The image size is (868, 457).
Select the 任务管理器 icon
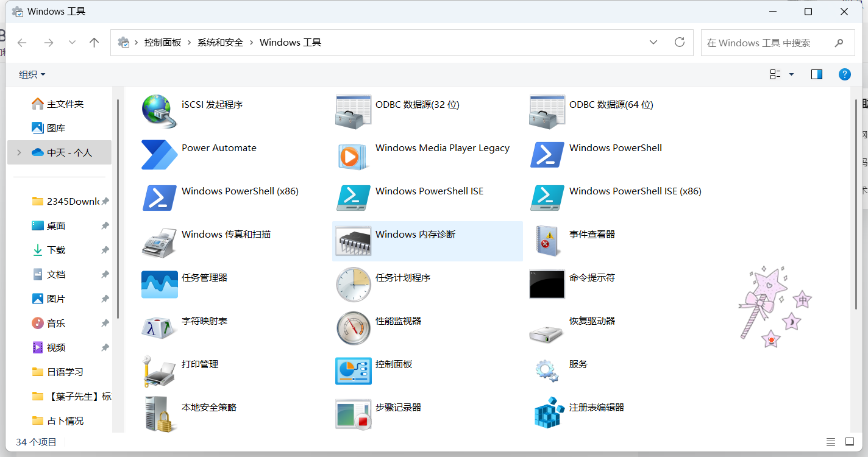tap(160, 285)
